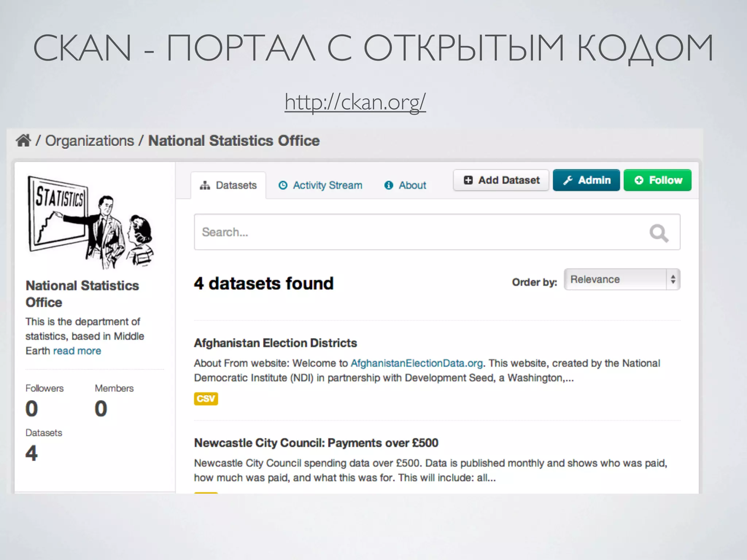
Task: Click the '4 datasets found' heading
Action: point(264,284)
